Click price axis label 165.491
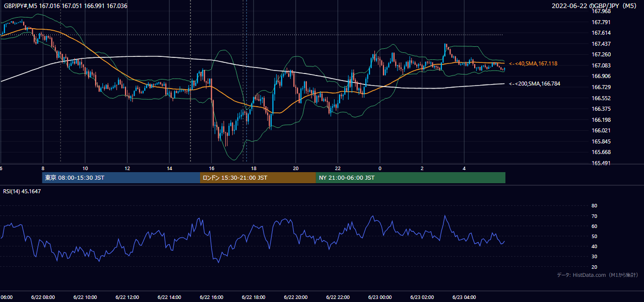 (x=601, y=163)
